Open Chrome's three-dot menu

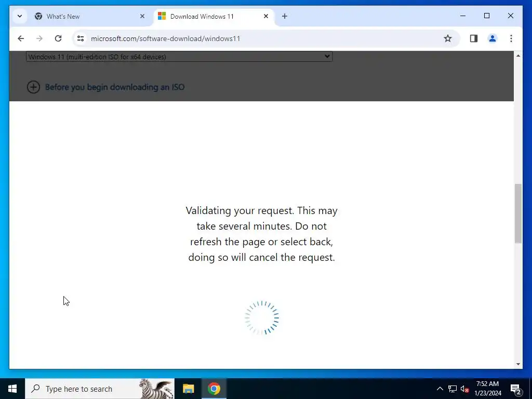click(511, 38)
